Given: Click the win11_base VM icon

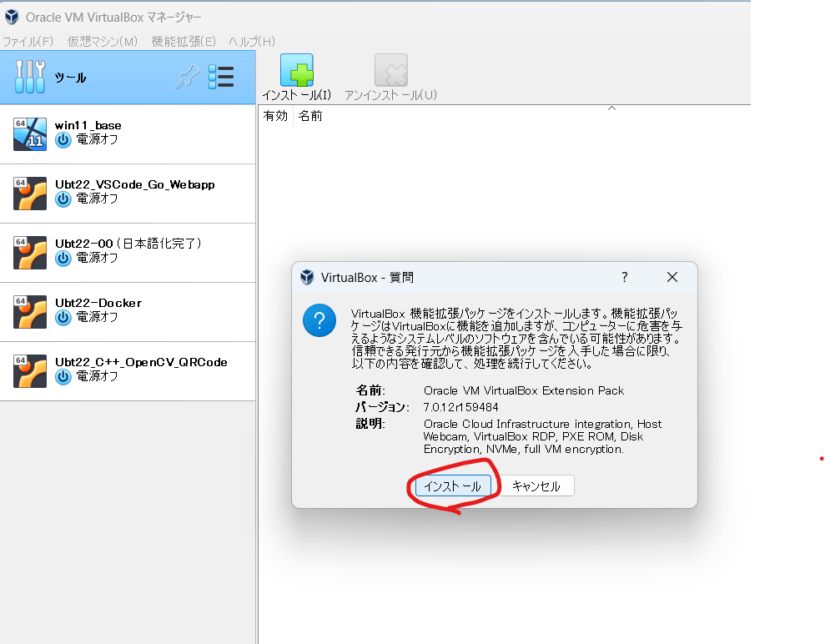Looking at the screenshot, I should pos(30,134).
